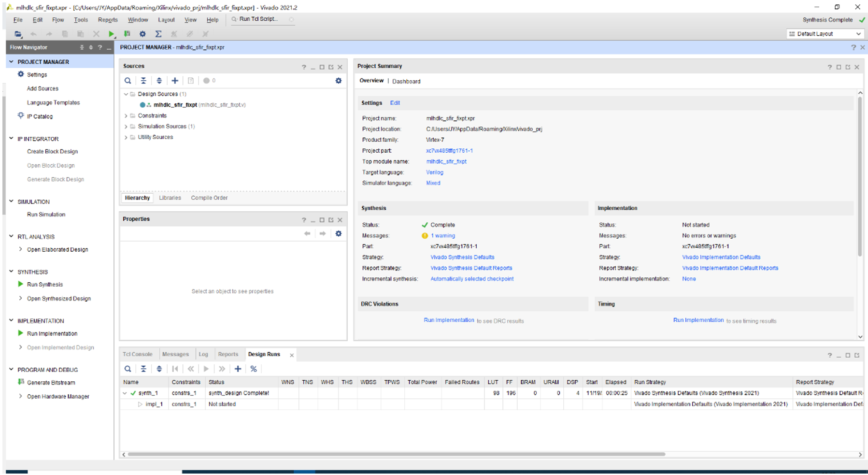Expand Simulation Sources folder
The height and width of the screenshot is (475, 868).
[x=126, y=127]
